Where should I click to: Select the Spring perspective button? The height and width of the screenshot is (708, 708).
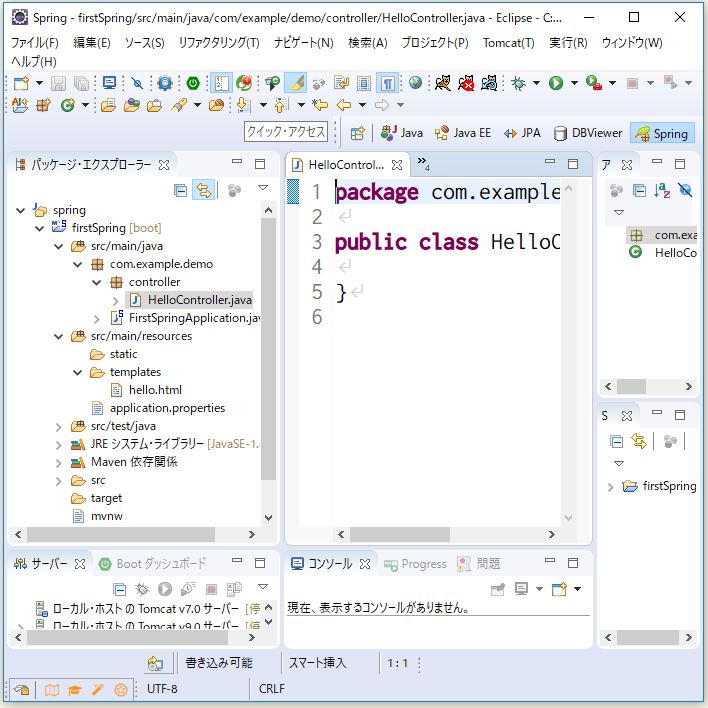(x=662, y=133)
